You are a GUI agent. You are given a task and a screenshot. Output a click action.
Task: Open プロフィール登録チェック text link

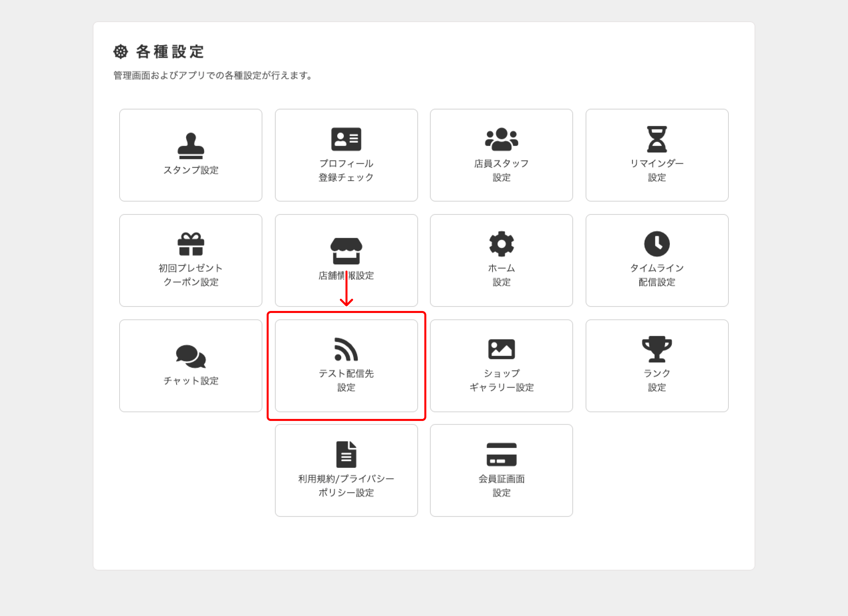pos(346,171)
